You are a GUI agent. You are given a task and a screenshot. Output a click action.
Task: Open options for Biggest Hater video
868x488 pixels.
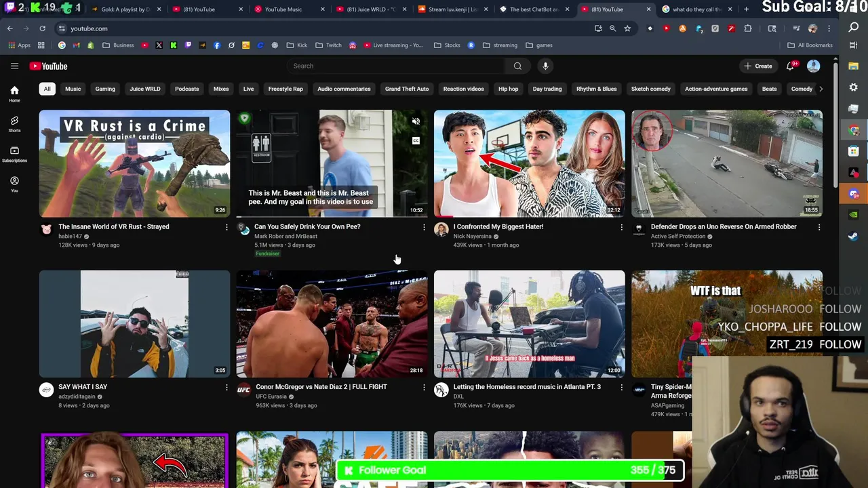621,227
